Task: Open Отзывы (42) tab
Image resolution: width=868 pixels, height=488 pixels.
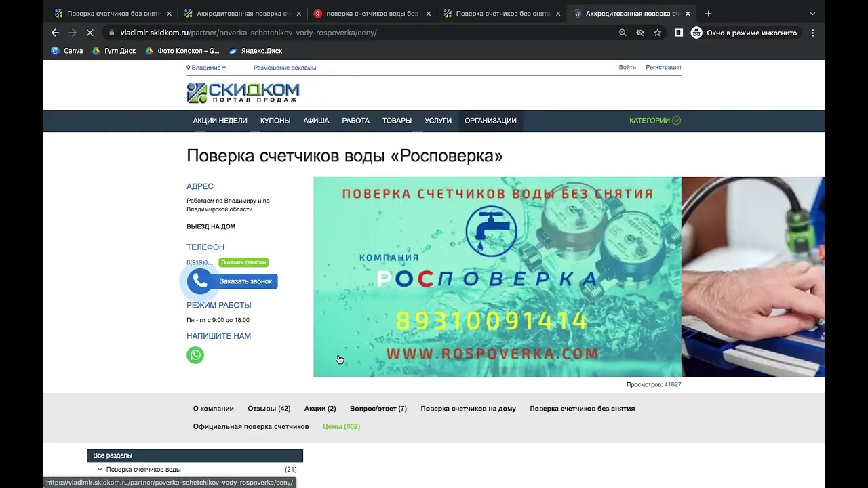Action: (x=269, y=409)
